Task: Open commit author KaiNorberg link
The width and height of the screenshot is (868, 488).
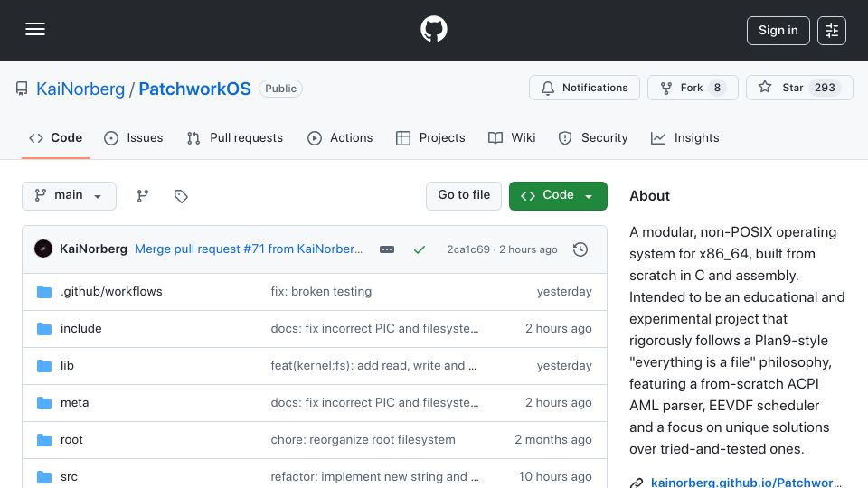Action: coord(93,249)
